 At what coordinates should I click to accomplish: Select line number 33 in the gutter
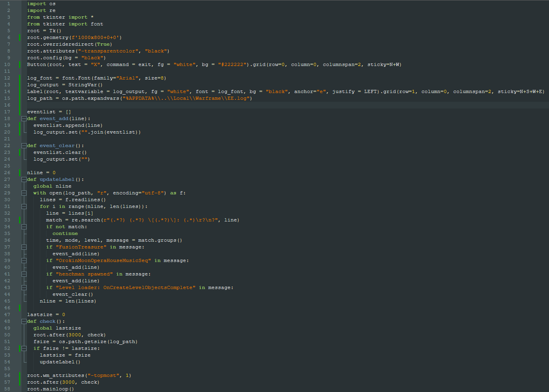coord(7,220)
